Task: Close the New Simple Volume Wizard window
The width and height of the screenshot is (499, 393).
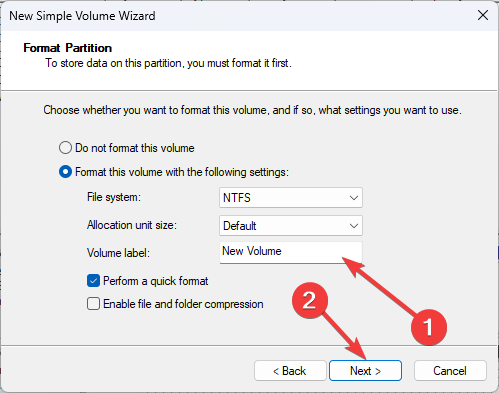Action: pyautogui.click(x=483, y=15)
